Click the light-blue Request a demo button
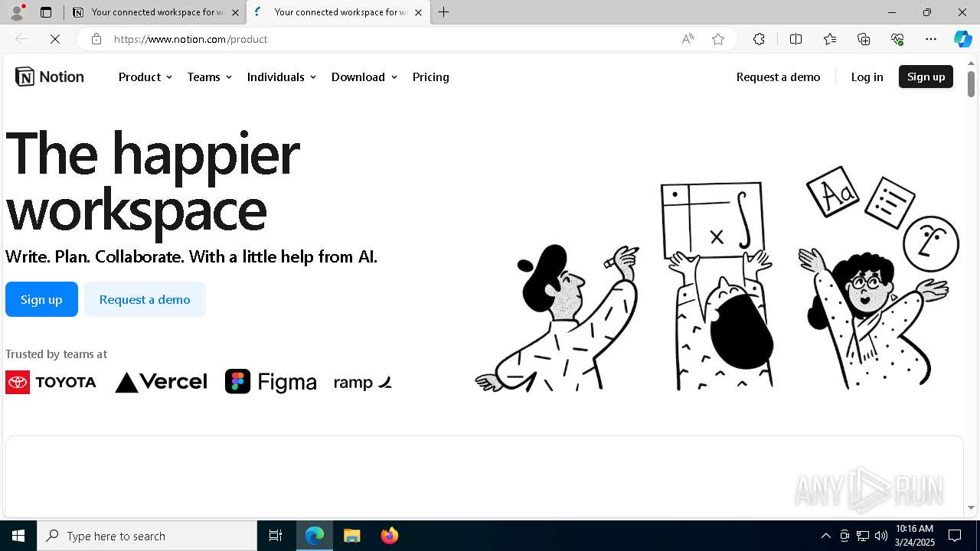Screen dimensions: 980x551 pyautogui.click(x=145, y=299)
